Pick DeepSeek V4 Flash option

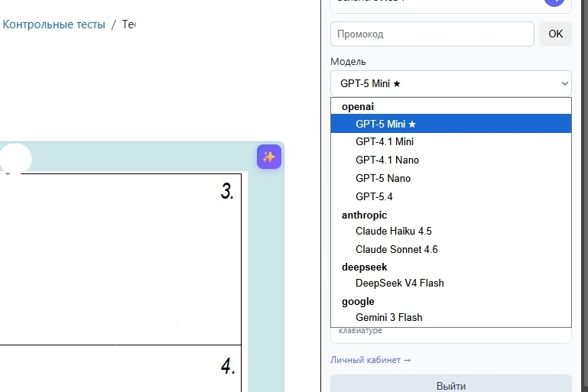pyautogui.click(x=451, y=283)
